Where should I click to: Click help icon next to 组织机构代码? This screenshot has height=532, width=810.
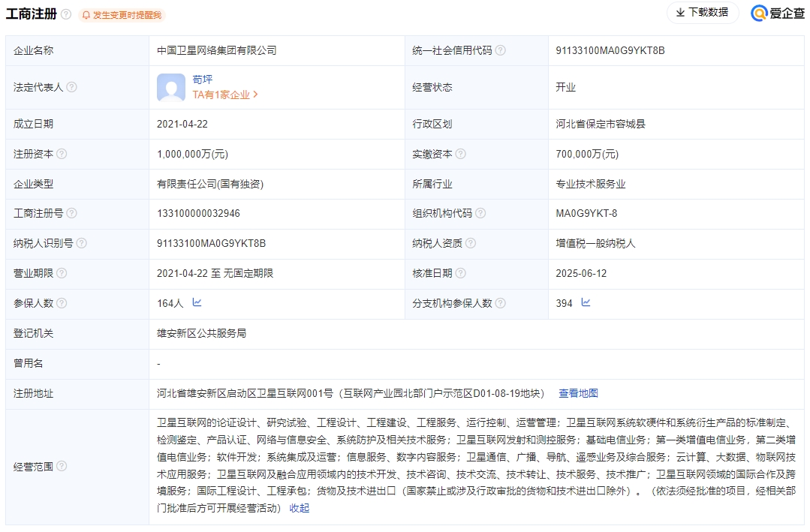[x=480, y=213]
